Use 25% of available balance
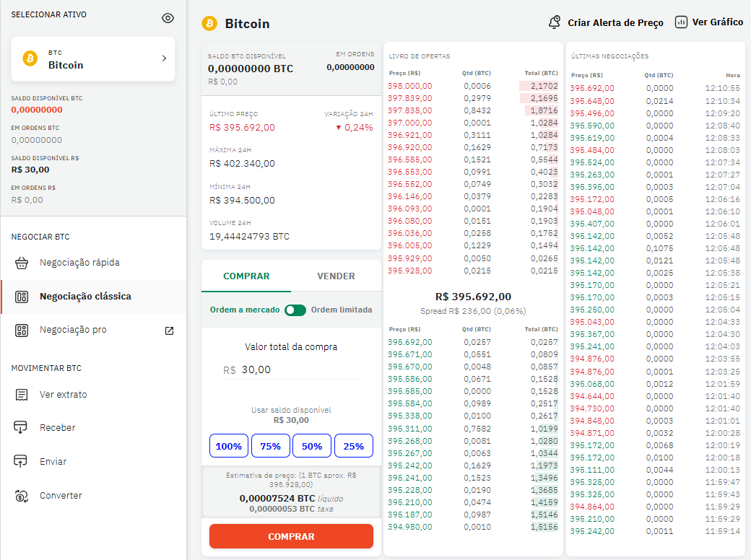 pyautogui.click(x=353, y=445)
